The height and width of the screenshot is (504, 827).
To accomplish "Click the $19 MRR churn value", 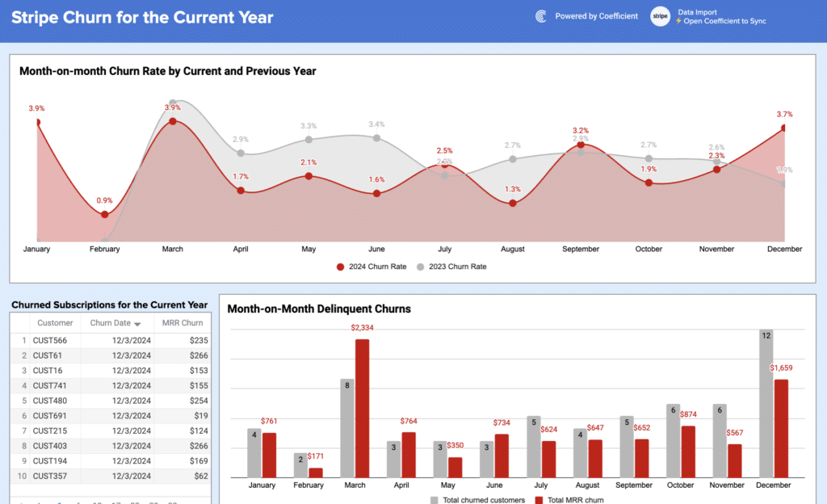I will coord(201,415).
